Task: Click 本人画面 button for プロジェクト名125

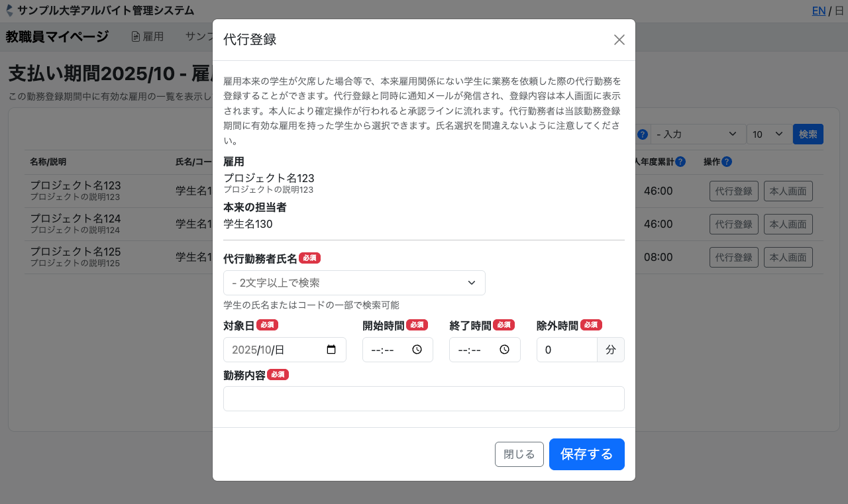Action: pyautogui.click(x=788, y=257)
